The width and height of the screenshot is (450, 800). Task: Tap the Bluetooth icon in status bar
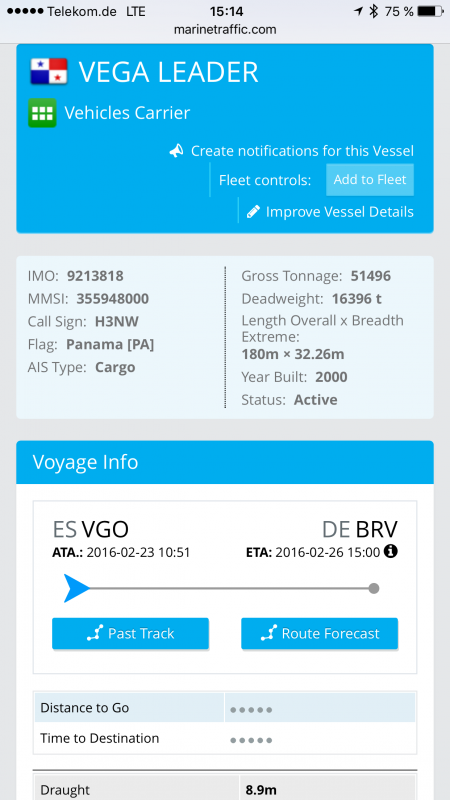(x=373, y=11)
